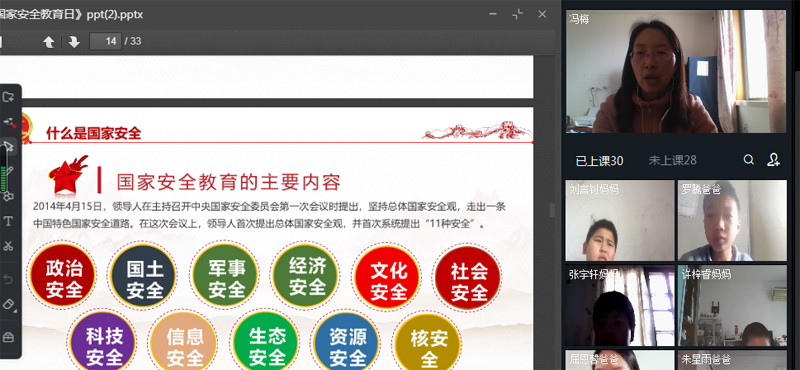Select the scissors screenshot tool
Screen dimensions: 800x370
click(x=8, y=245)
